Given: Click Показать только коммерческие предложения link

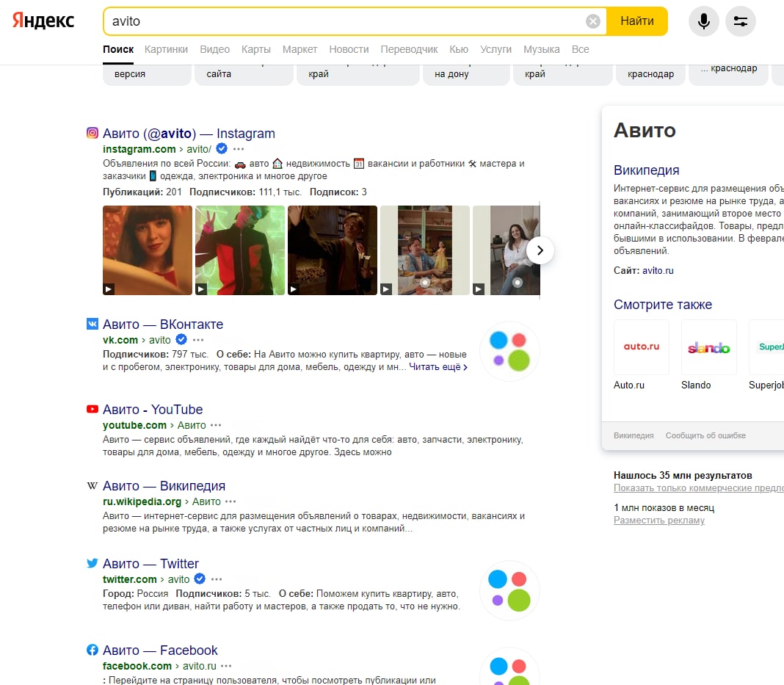Looking at the screenshot, I should (699, 488).
